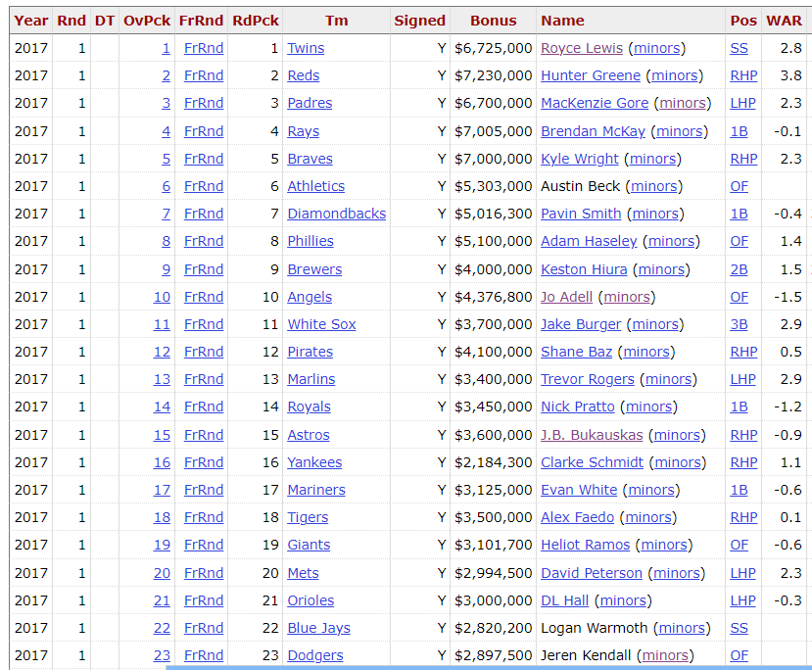812x670 pixels.
Task: Open J.B. Bukauskas player page
Action: pyautogui.click(x=592, y=435)
